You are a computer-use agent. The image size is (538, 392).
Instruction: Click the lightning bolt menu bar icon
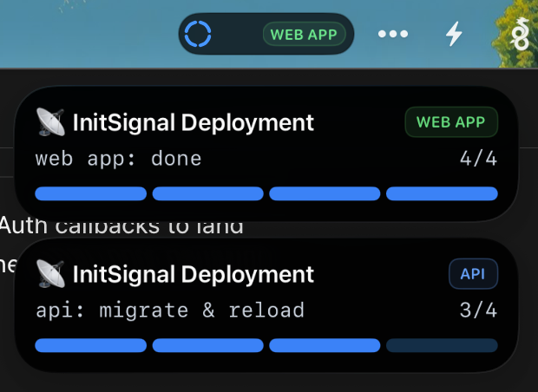coord(454,34)
